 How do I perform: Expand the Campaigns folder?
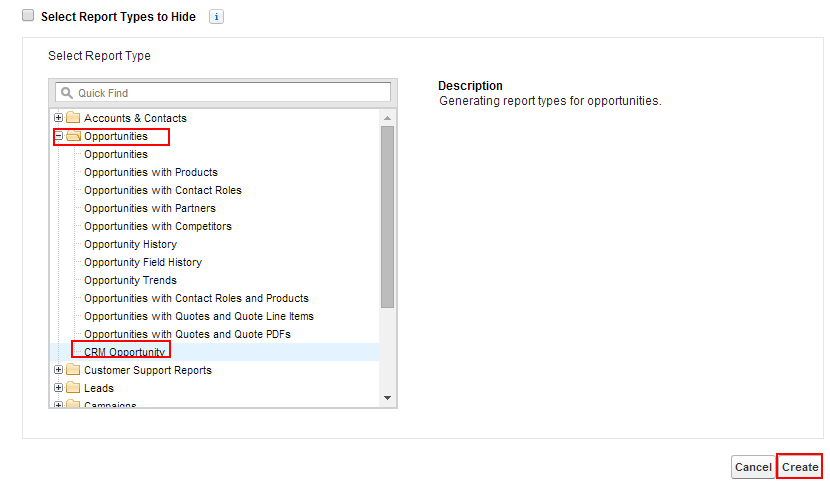[x=59, y=405]
